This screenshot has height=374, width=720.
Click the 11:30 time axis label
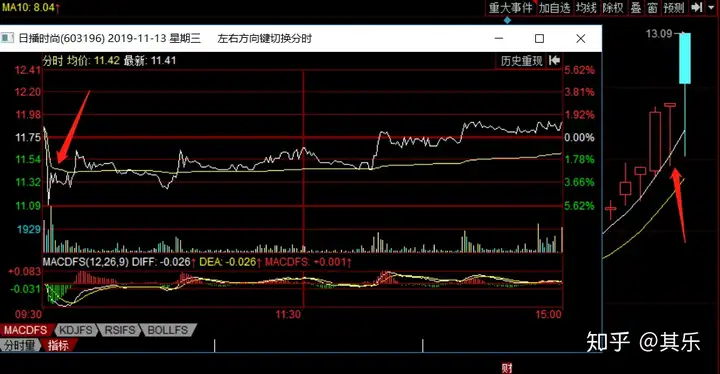tap(288, 315)
